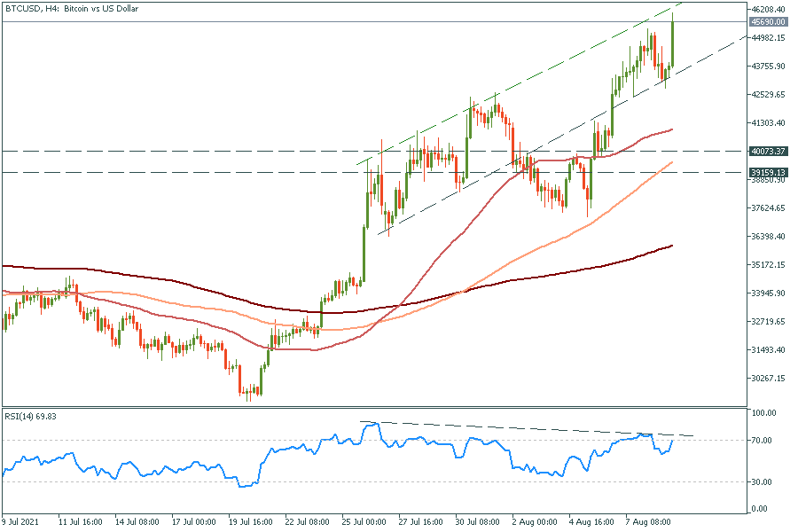The height and width of the screenshot is (532, 798).
Task: Click the 19 Jul 16:00 time label
Action: [x=252, y=523]
